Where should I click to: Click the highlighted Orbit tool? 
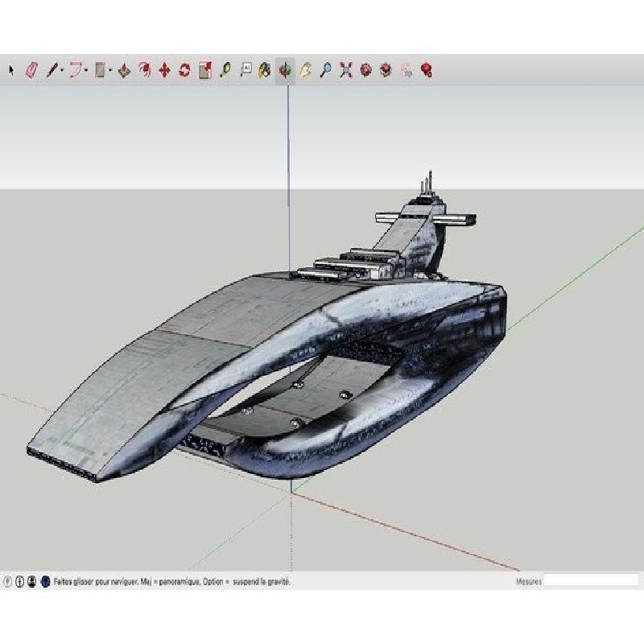[x=285, y=71]
